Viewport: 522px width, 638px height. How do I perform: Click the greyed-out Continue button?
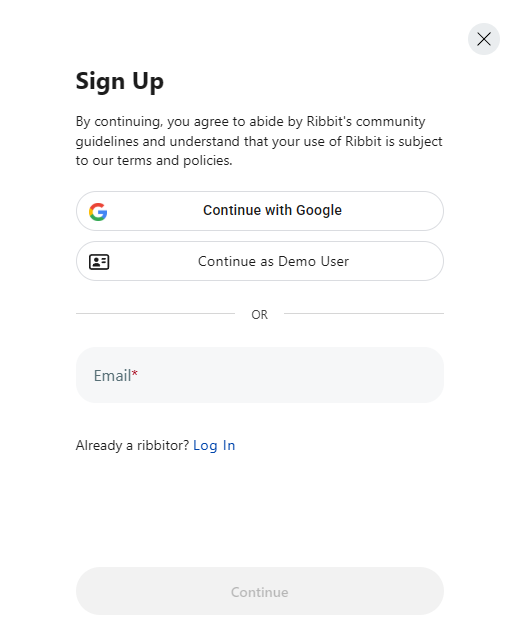pos(260,591)
